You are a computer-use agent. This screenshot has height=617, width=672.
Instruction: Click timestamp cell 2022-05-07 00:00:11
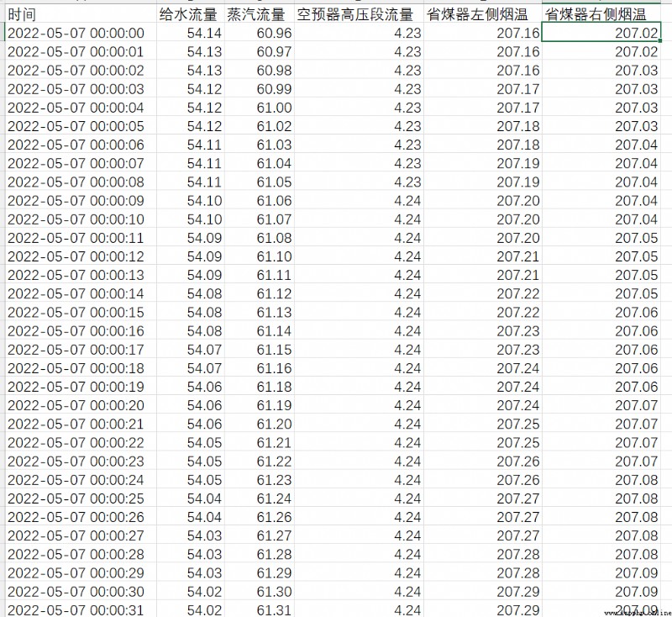coord(81,238)
